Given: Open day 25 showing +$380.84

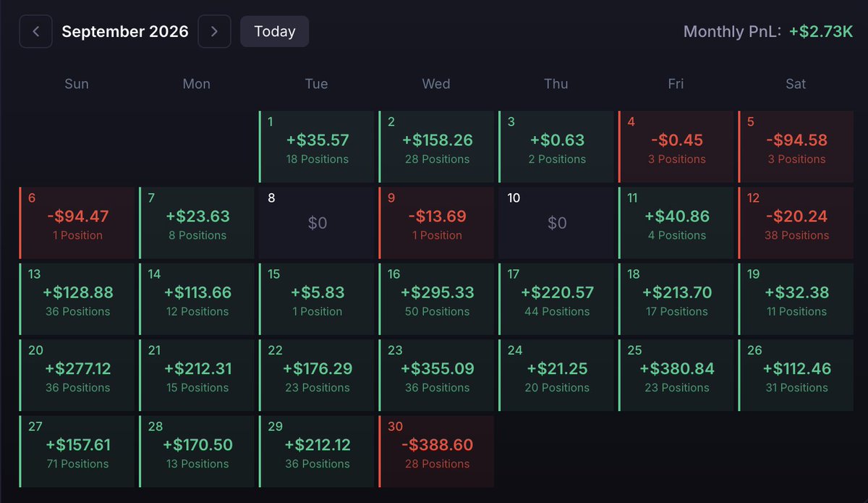Looking at the screenshot, I should (676, 375).
